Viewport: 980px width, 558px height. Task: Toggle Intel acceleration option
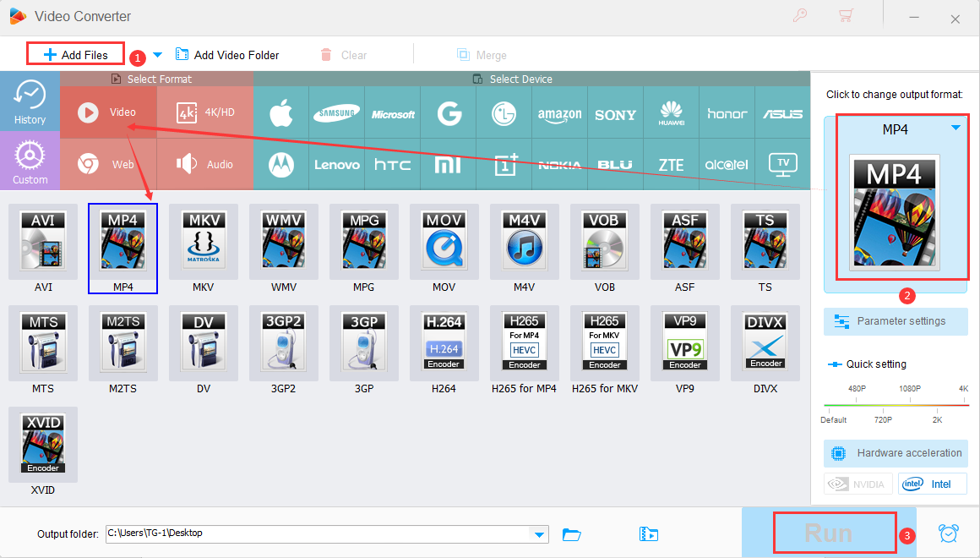(932, 484)
